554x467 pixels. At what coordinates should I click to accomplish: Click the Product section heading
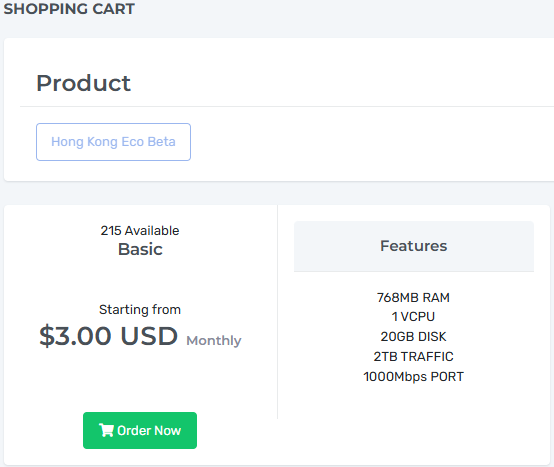(84, 83)
